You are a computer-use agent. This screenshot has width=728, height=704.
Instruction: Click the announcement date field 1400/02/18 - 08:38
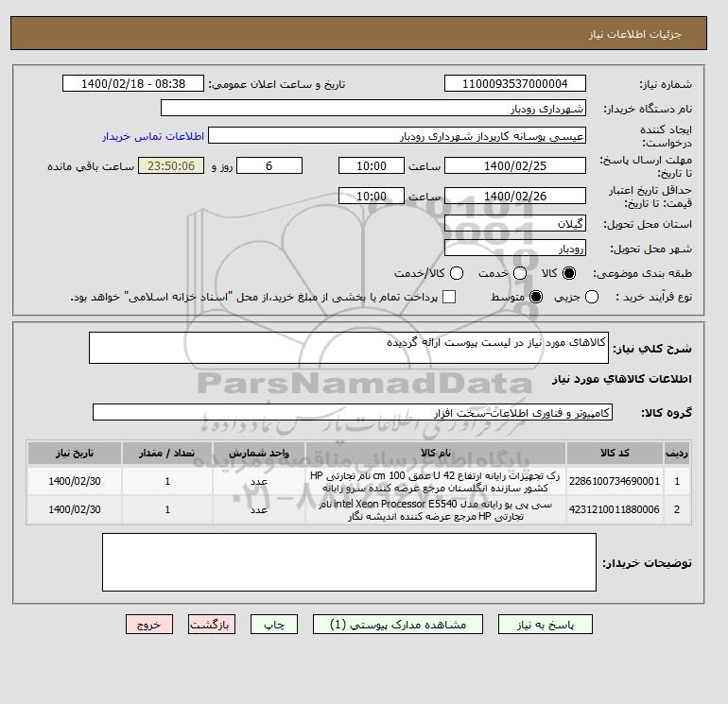click(x=132, y=83)
